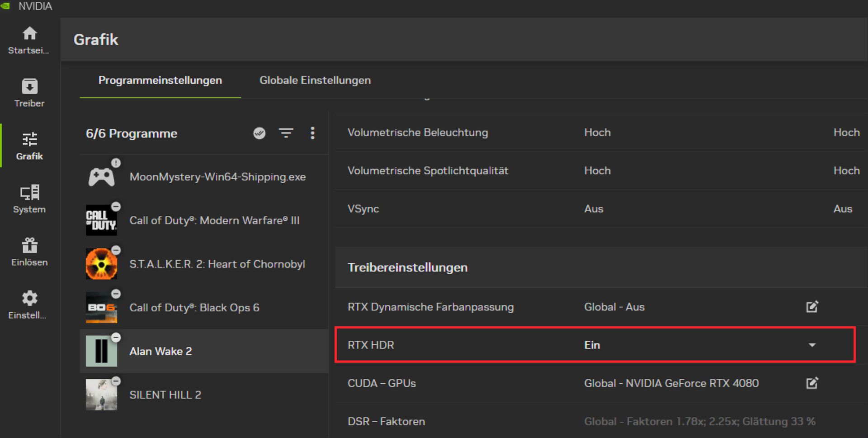Edit the CUDA – GPUs setting
The height and width of the screenshot is (438, 868).
812,383
